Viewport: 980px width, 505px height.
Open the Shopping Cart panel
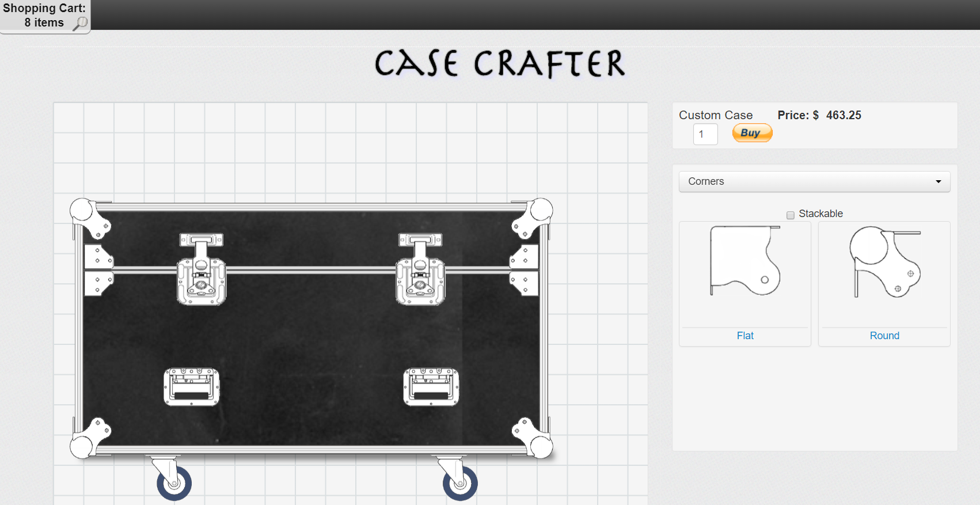[44, 16]
